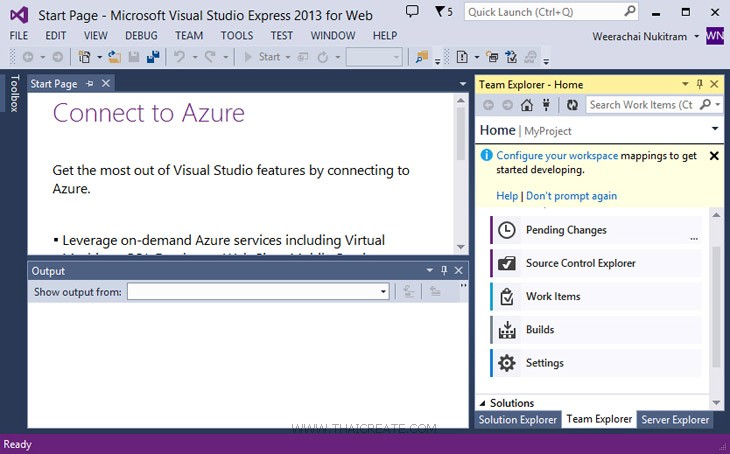This screenshot has height=454, width=730.
Task: Open the search options arrow in Team Explorer
Action: (717, 105)
